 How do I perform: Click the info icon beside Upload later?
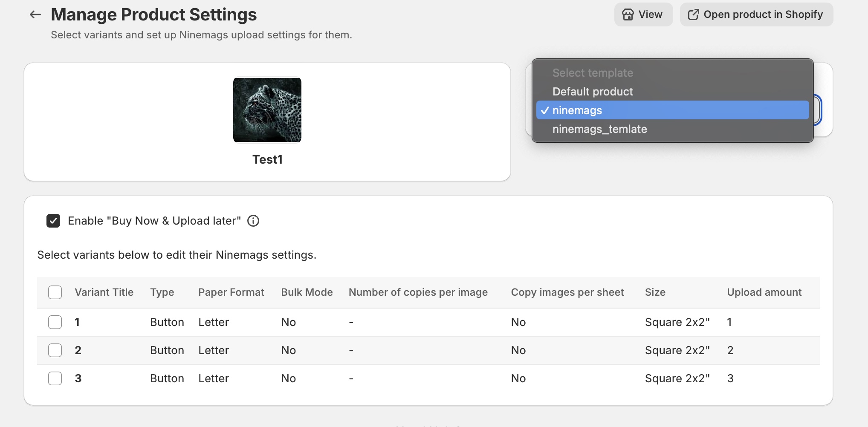[x=253, y=221]
